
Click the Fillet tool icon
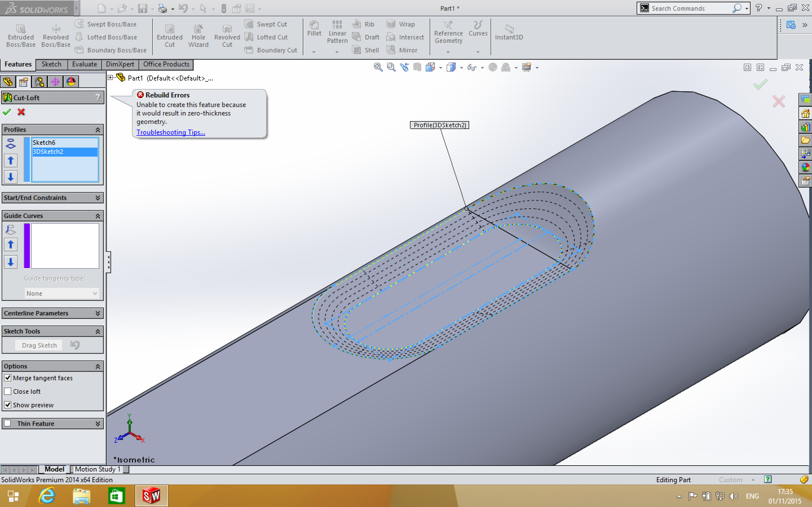(x=314, y=25)
